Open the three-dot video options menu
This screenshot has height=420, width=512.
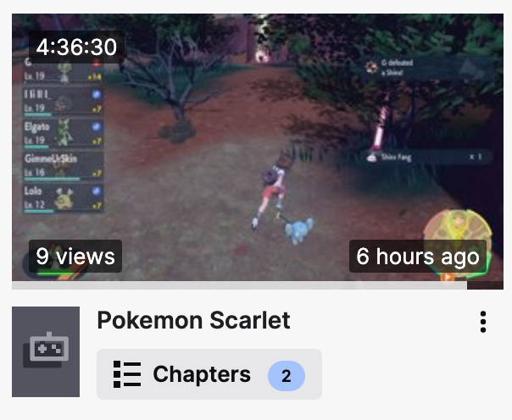[483, 322]
